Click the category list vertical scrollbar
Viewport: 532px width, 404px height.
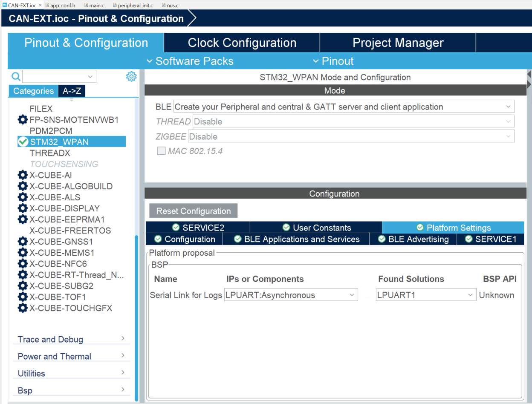pyautogui.click(x=136, y=318)
